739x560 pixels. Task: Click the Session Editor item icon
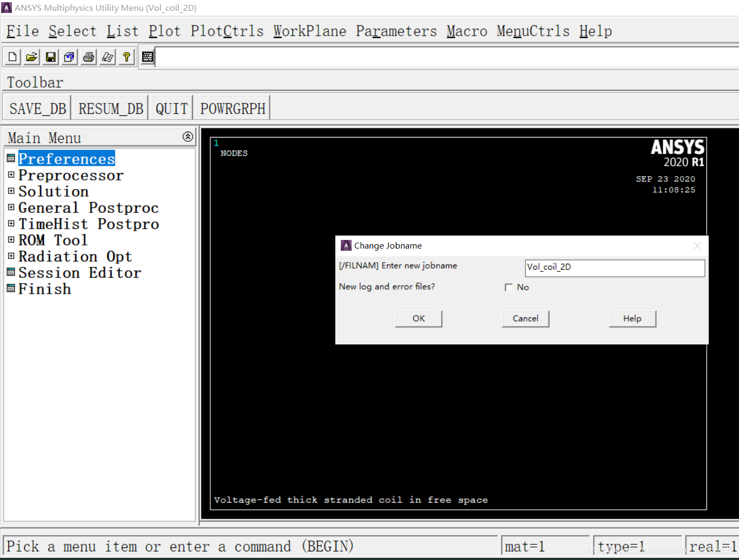pyautogui.click(x=11, y=272)
